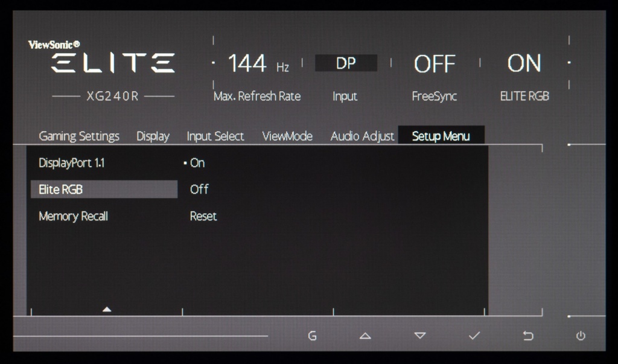Click the DP input indicator
The height and width of the screenshot is (364, 618).
click(x=346, y=63)
